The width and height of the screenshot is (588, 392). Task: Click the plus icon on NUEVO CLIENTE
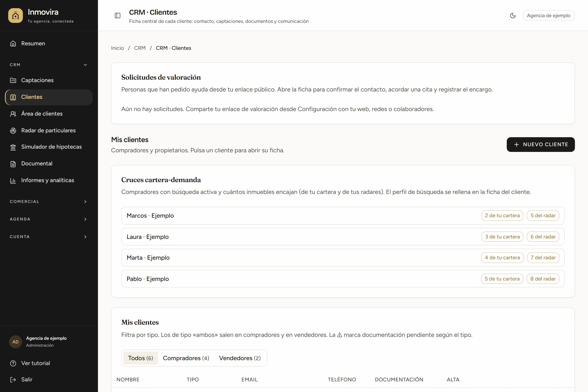517,145
